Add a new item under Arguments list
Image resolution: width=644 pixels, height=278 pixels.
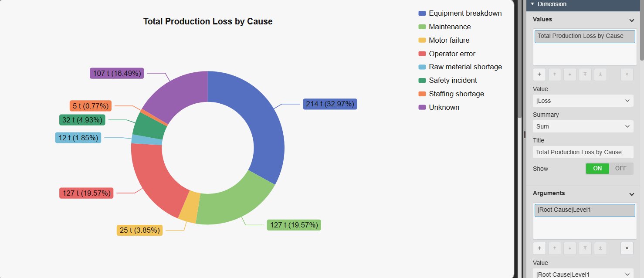point(539,248)
